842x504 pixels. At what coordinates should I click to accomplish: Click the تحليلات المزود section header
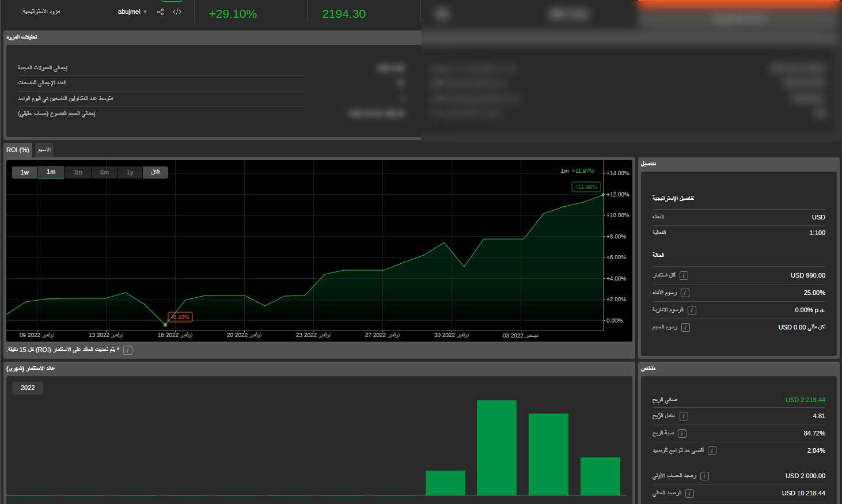tap(22, 37)
